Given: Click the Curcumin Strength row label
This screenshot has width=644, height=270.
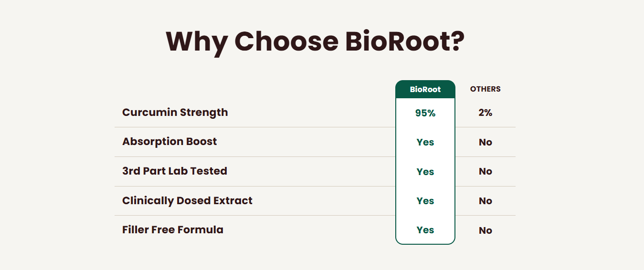Looking at the screenshot, I should (x=175, y=113).
